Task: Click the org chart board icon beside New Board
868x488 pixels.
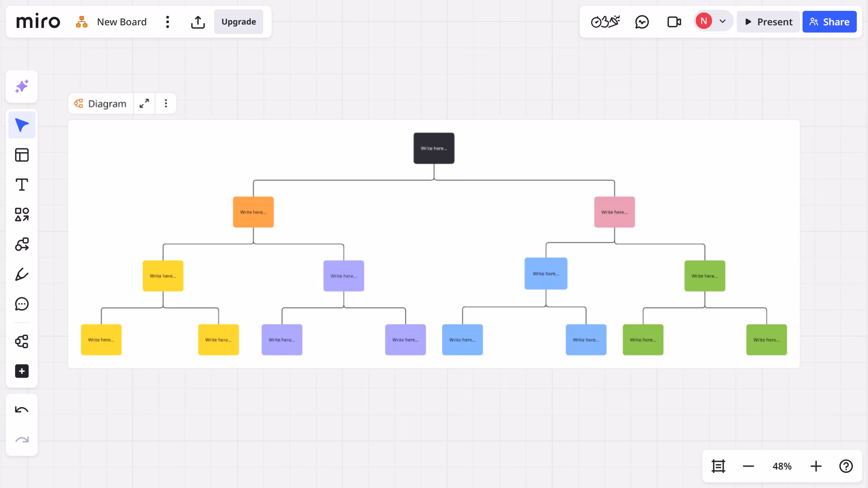Action: click(82, 22)
